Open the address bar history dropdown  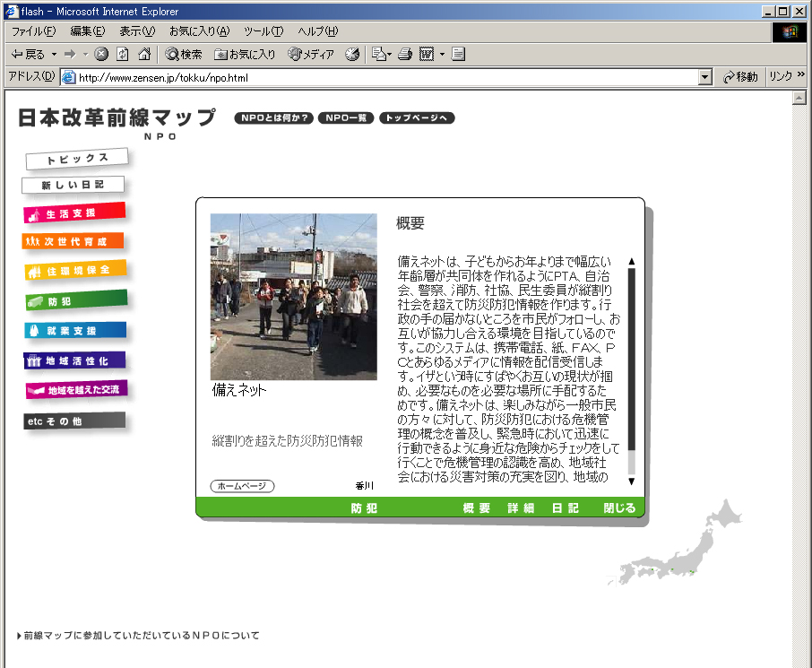point(704,77)
